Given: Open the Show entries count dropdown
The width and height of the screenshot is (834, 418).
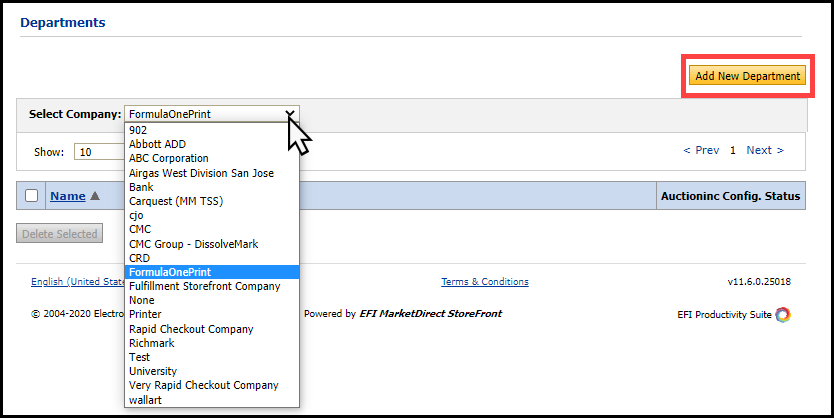Looking at the screenshot, I should click(x=98, y=152).
